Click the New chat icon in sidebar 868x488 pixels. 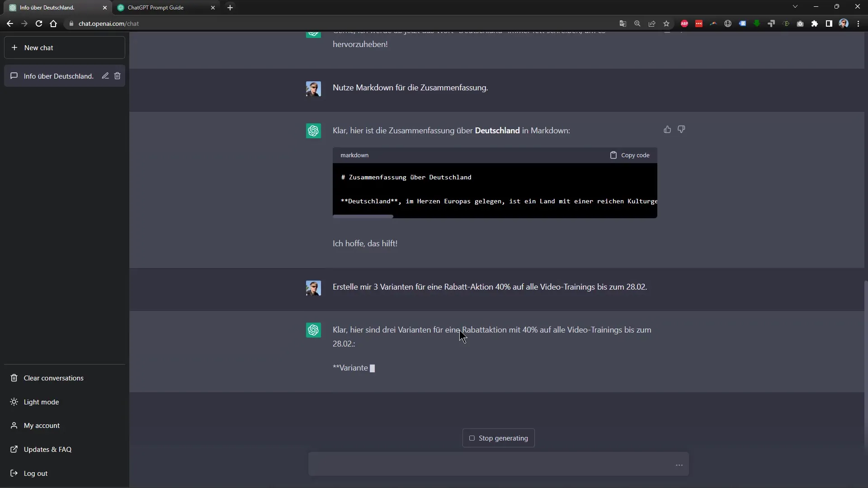(14, 47)
